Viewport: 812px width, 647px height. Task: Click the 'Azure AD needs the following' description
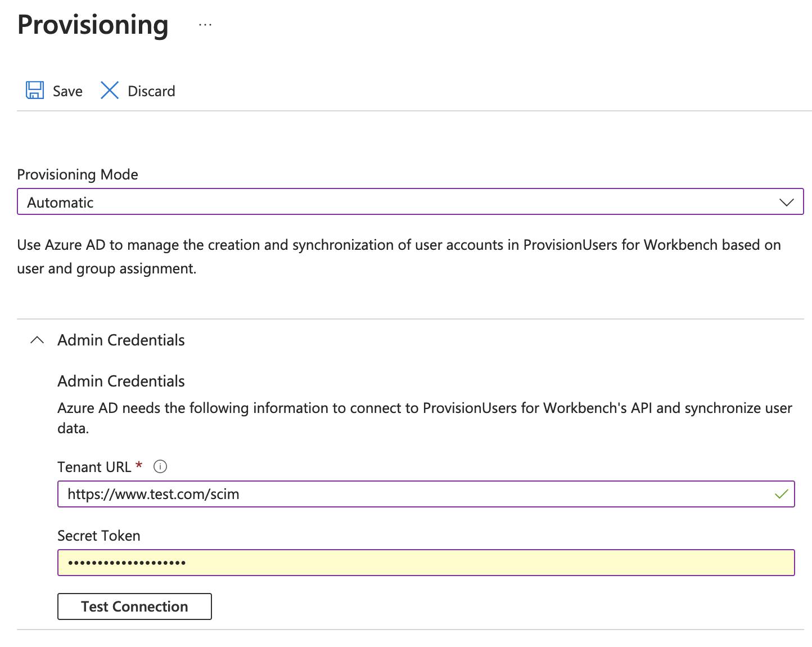click(425, 418)
